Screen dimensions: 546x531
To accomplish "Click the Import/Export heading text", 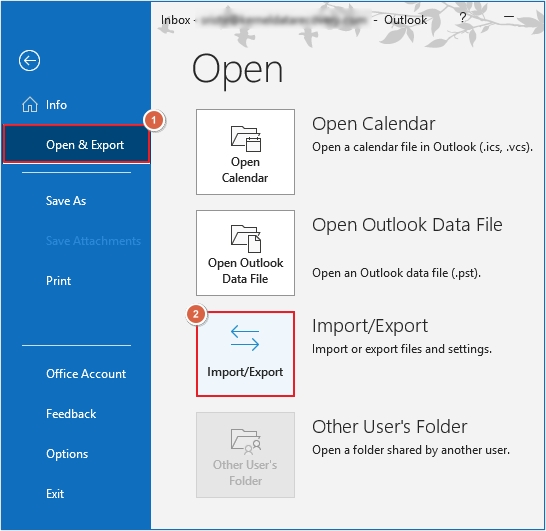I will point(370,326).
